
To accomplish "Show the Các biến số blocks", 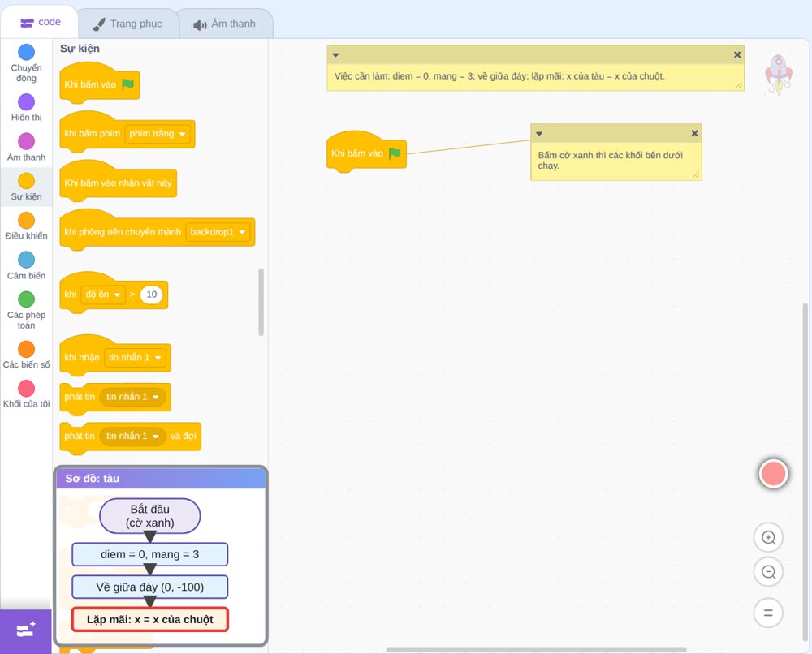I will click(26, 355).
